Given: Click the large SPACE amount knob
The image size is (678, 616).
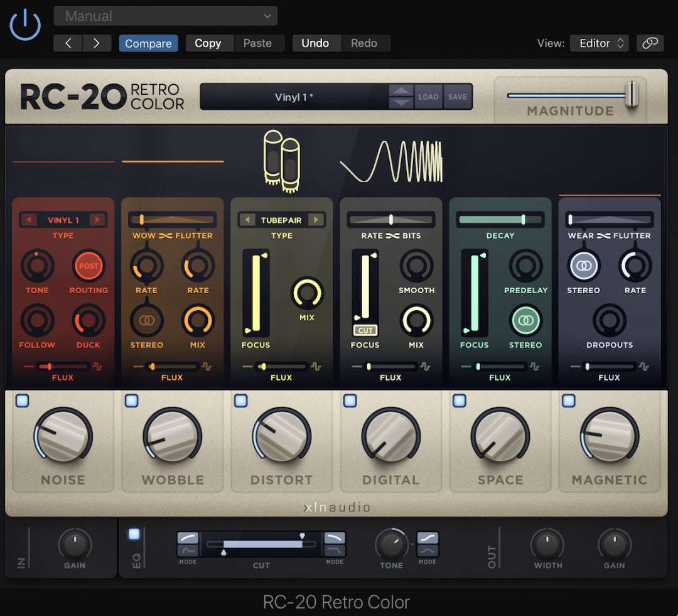Looking at the screenshot, I should [x=500, y=435].
